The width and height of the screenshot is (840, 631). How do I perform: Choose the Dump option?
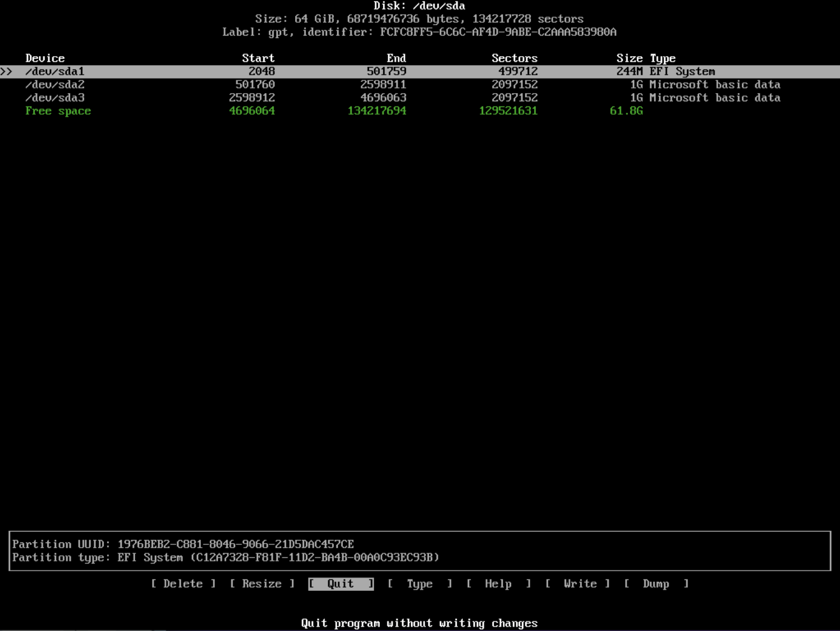click(656, 584)
